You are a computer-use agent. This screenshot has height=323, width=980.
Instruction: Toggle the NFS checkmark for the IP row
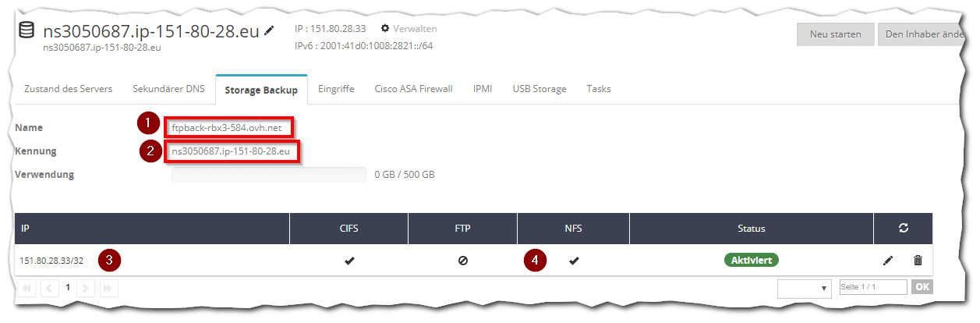pyautogui.click(x=574, y=261)
